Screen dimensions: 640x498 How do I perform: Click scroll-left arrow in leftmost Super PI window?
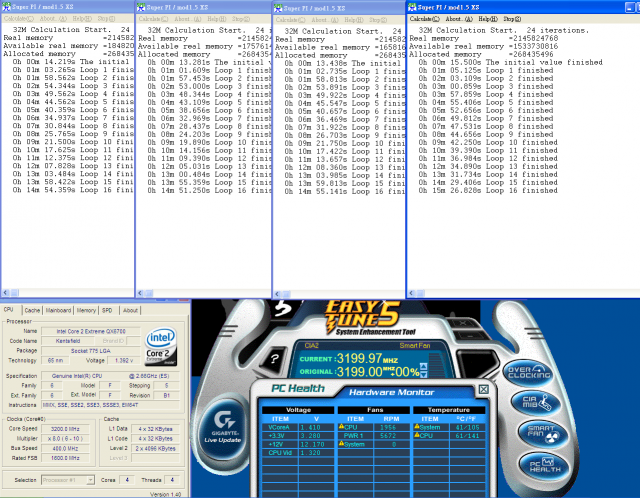6,292
